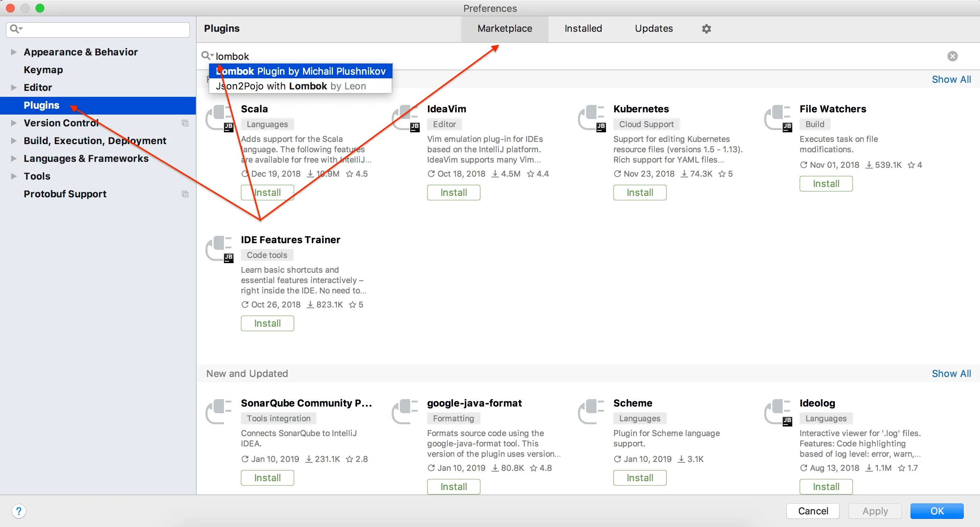Switch to the Installed tab
The width and height of the screenshot is (980, 527).
583,28
